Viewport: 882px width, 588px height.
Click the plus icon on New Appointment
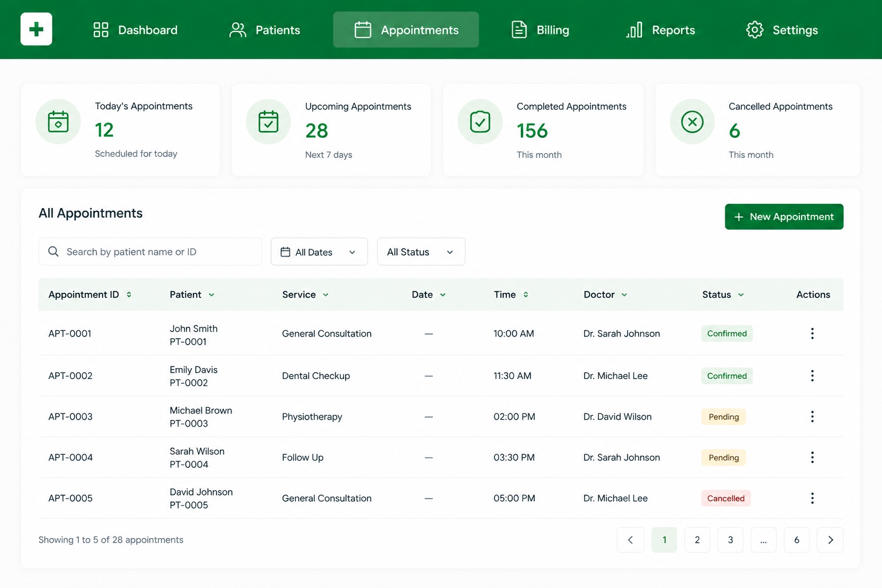(739, 217)
